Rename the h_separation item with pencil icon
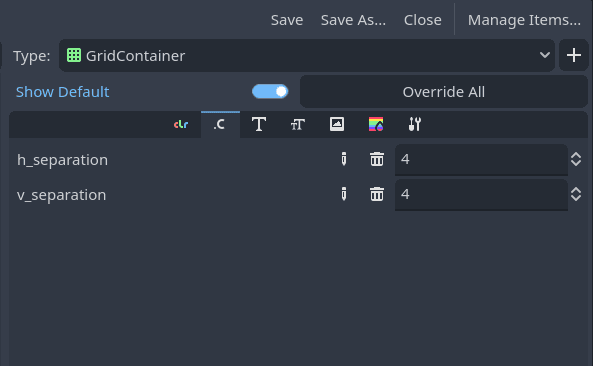Screen dimensions: 593x366 point(344,159)
